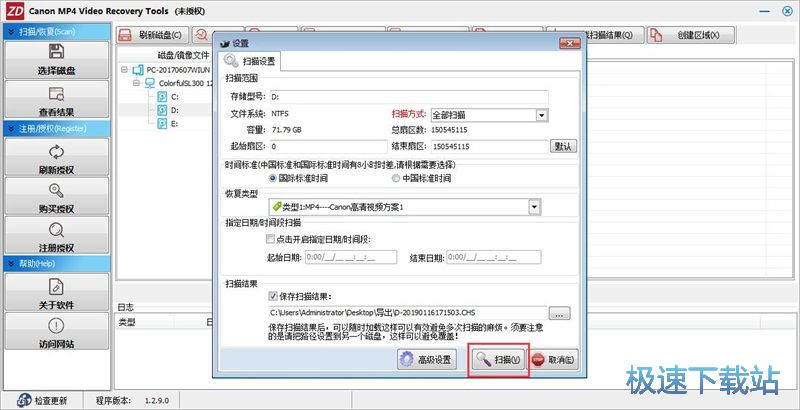Collapse the 扫描/恢复(Scan) sidebar section
This screenshot has width=800, height=410.
tap(11, 32)
